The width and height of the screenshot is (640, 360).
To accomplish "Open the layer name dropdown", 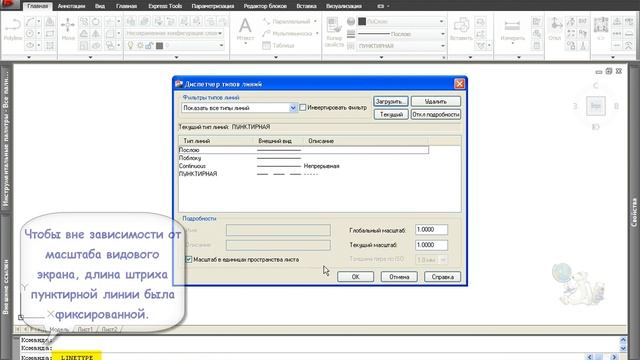I will (221, 45).
